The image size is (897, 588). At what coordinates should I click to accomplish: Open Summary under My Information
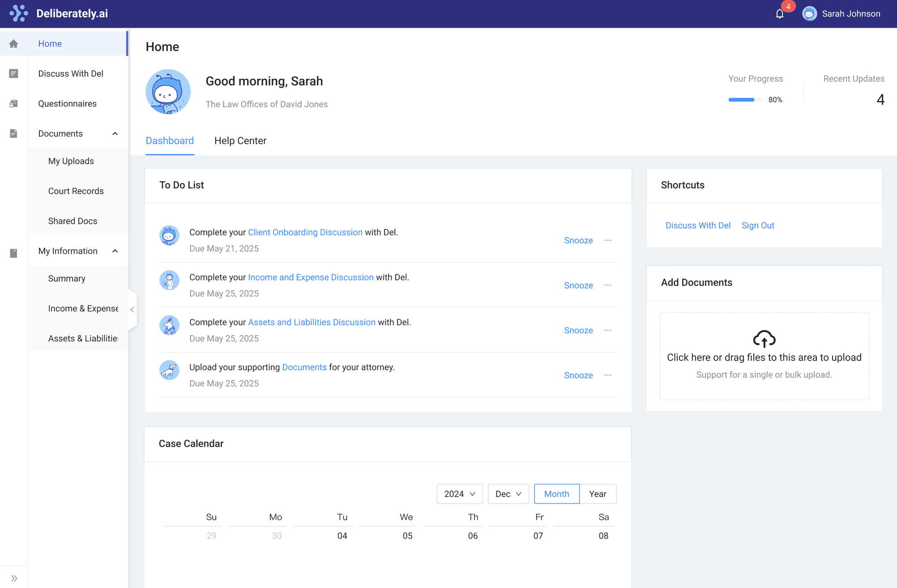67,278
